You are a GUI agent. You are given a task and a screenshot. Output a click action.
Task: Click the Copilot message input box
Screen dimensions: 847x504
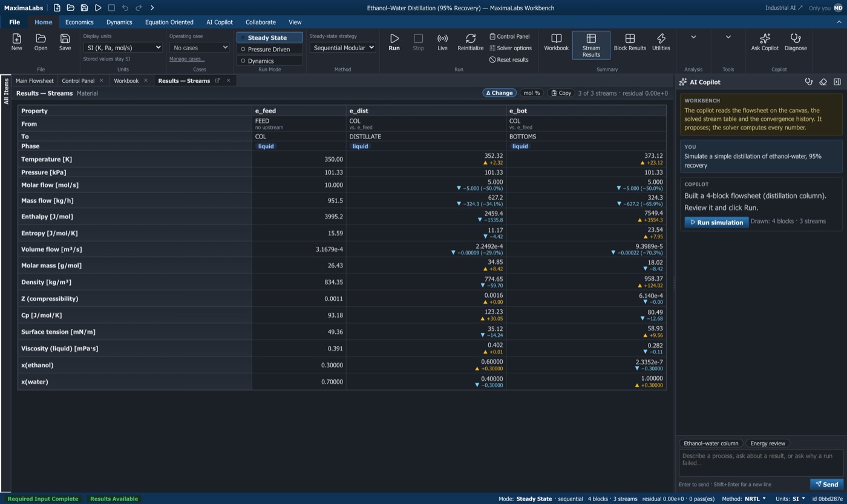click(761, 463)
